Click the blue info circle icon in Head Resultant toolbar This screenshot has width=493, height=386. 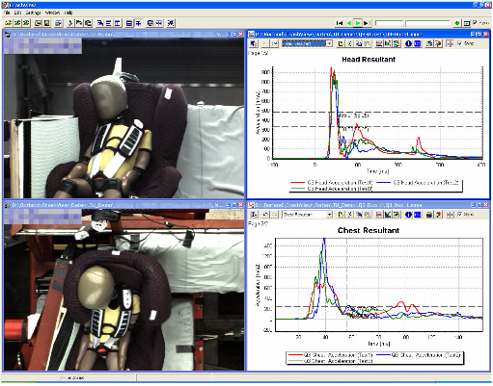pyautogui.click(x=408, y=43)
